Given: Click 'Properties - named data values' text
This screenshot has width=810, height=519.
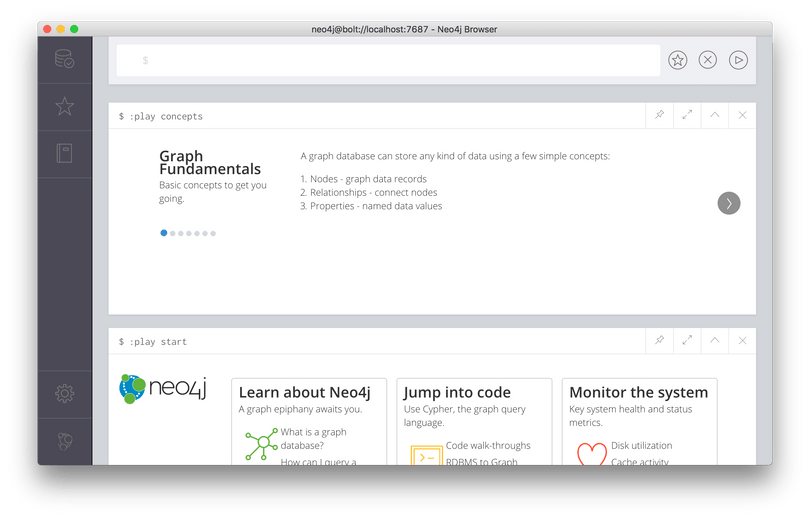Looking at the screenshot, I should (376, 206).
